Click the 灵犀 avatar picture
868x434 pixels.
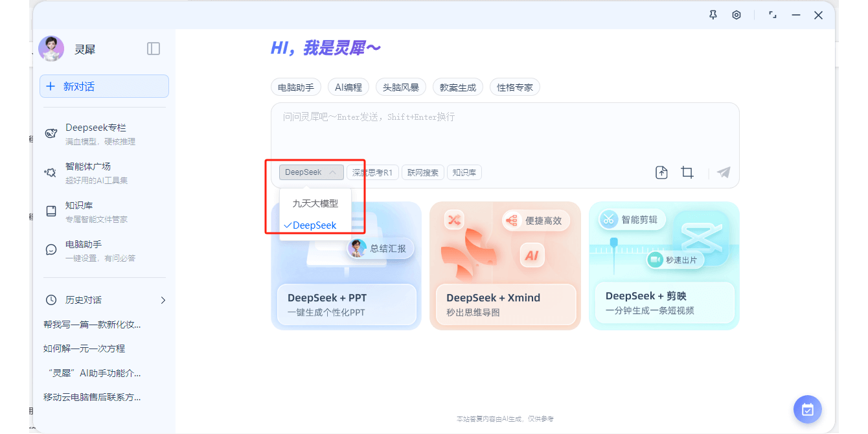(x=51, y=49)
